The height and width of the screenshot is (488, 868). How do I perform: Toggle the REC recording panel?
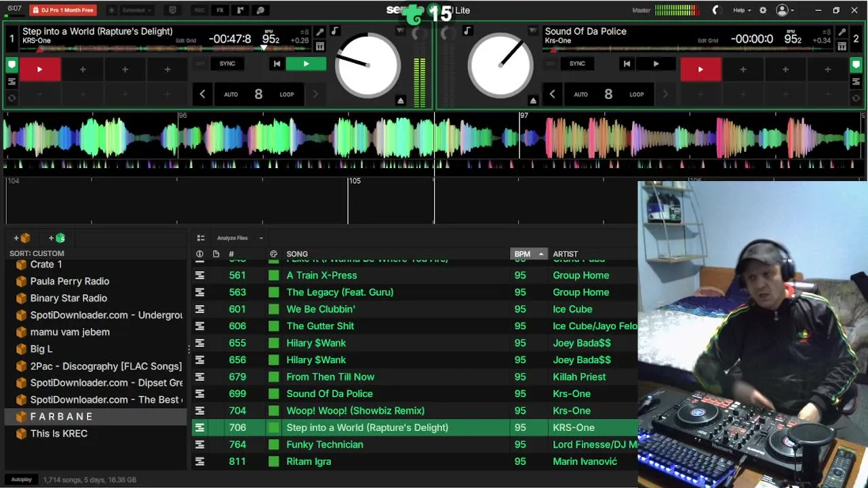coord(199,10)
